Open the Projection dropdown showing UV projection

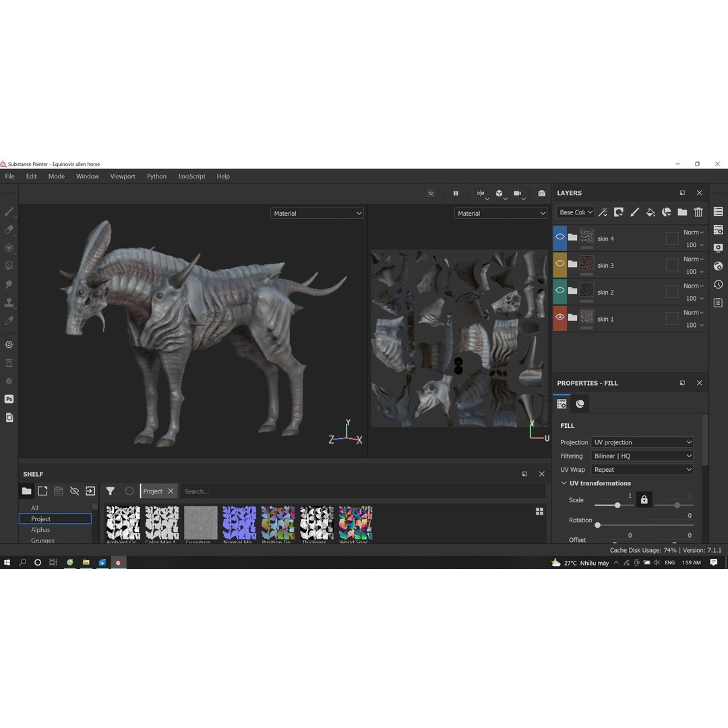pos(642,442)
